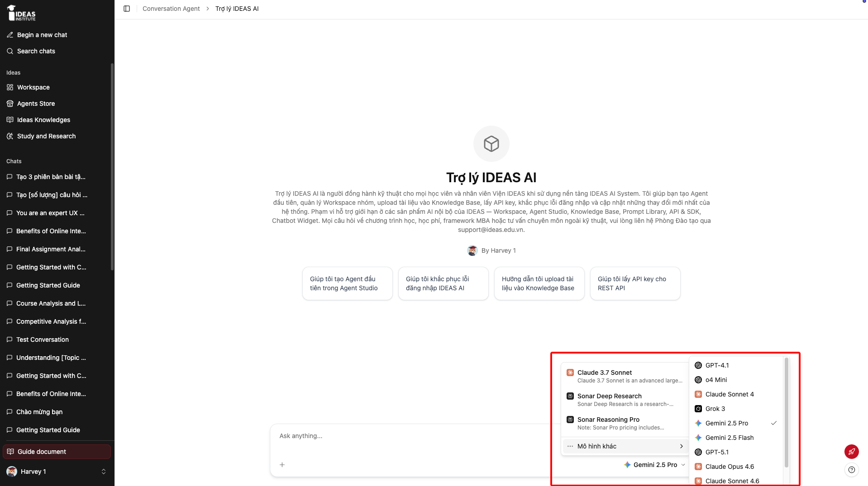Image resolution: width=868 pixels, height=486 pixels.
Task: Open chat 'You are an expert UX ...'
Action: tap(57, 213)
